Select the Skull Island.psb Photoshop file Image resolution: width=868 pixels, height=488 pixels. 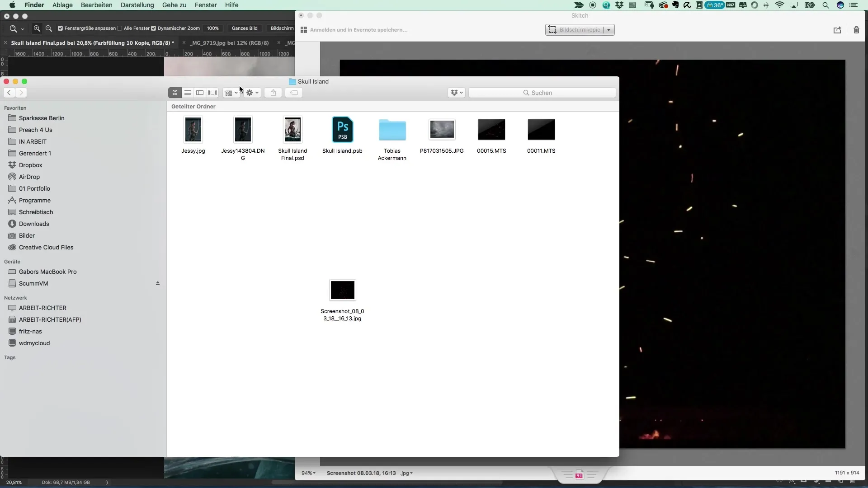(x=342, y=136)
